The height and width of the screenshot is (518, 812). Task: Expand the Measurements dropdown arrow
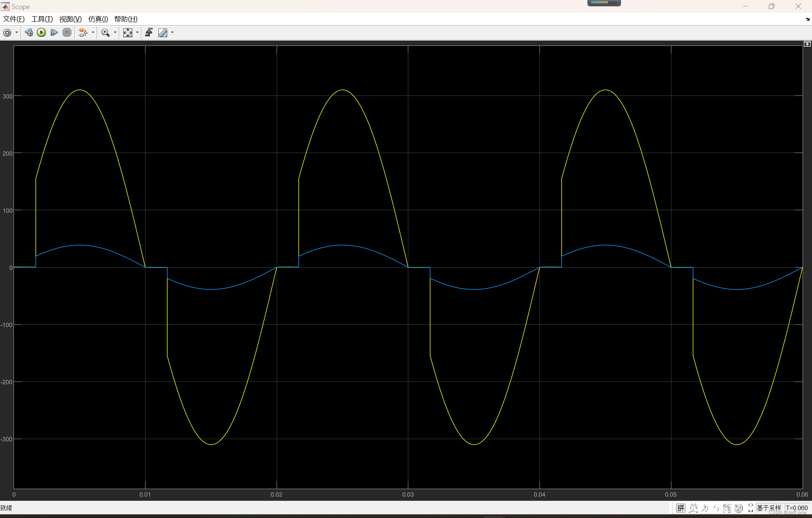click(172, 33)
